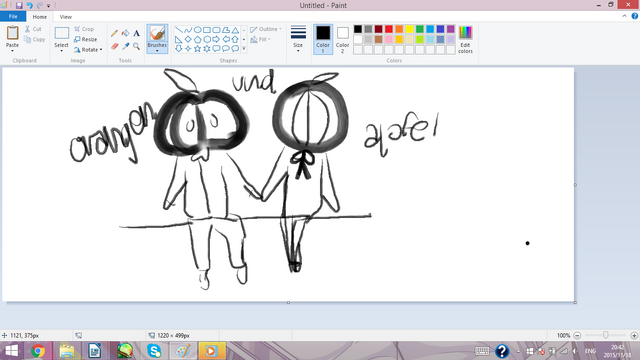Choose the Pentagon shape
The width and height of the screenshot is (640, 360).
197,39
